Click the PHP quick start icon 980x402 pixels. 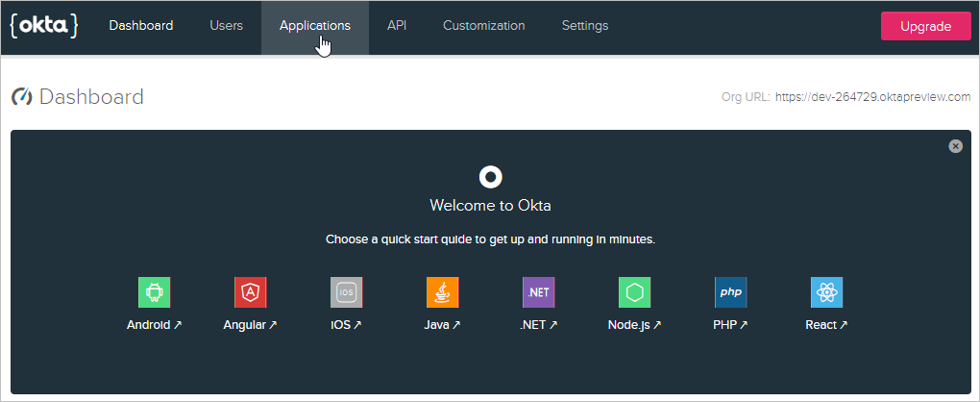[x=730, y=292]
